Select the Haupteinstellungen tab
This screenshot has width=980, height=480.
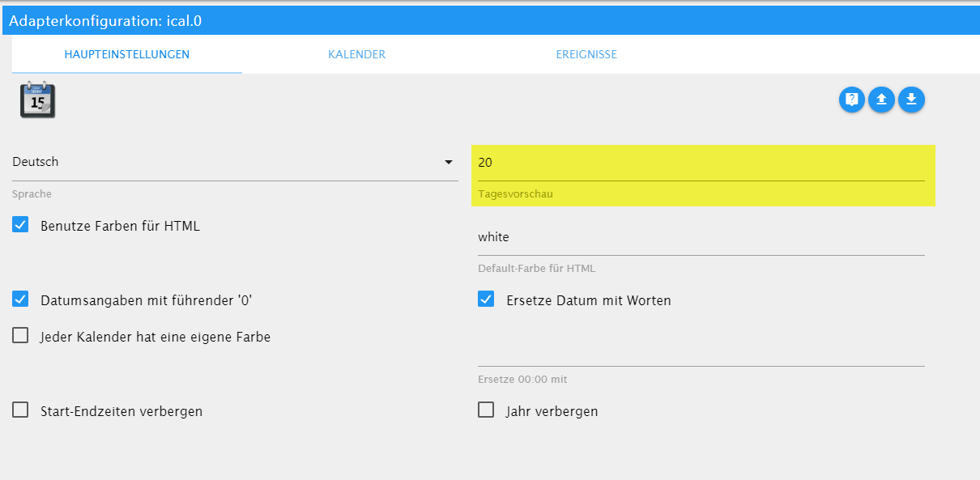(126, 55)
